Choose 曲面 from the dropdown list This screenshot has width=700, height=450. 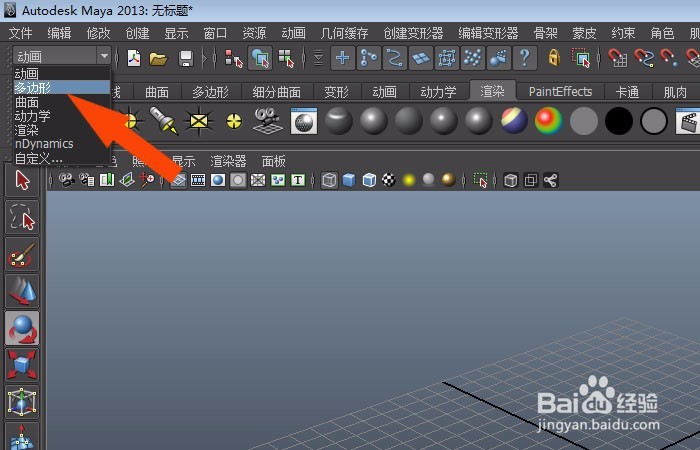click(62, 102)
